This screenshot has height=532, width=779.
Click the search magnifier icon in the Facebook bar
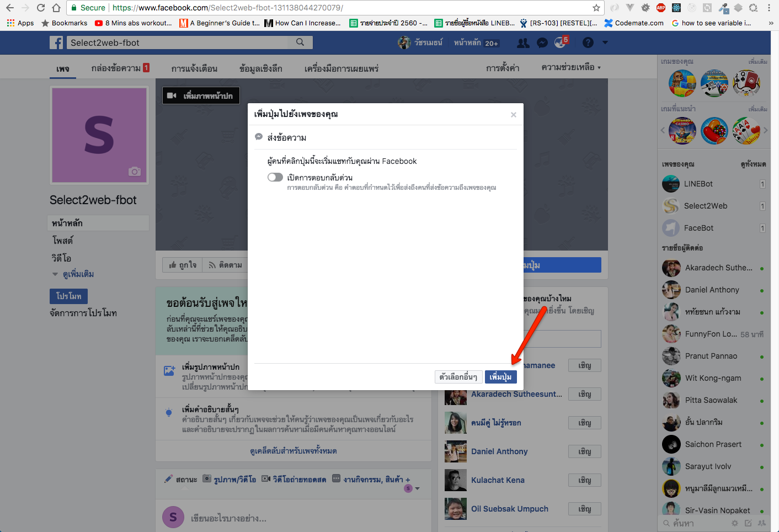[300, 42]
